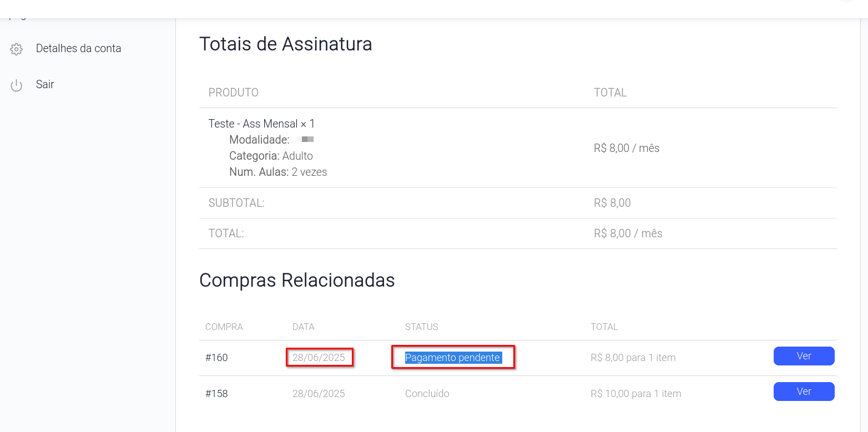Click the power icon beside Sair
Viewport: 868px width, 432px height.
16,85
